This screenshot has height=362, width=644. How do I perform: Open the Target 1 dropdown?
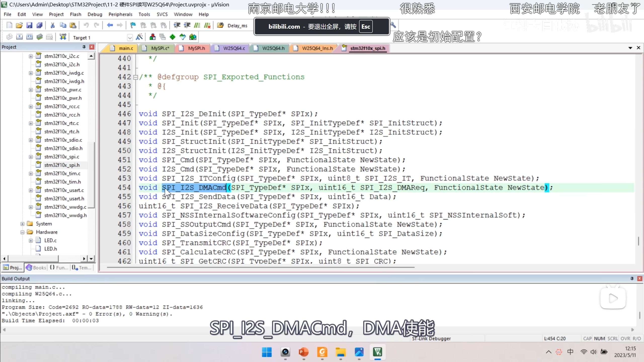(x=130, y=38)
